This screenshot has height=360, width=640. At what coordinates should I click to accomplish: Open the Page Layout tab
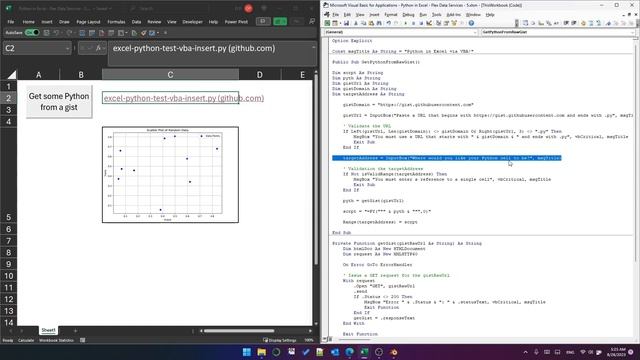(88, 22)
